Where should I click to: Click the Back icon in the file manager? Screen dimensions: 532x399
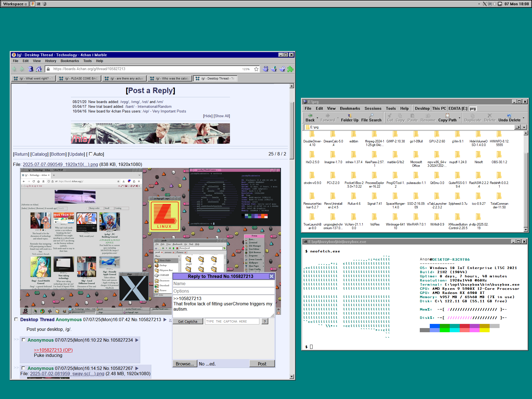pyautogui.click(x=310, y=117)
